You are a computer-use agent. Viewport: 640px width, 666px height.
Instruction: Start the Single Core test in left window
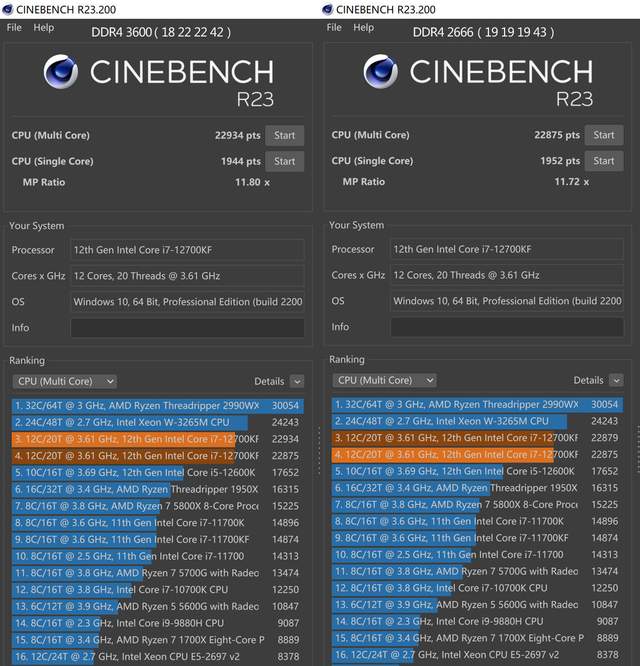(285, 161)
